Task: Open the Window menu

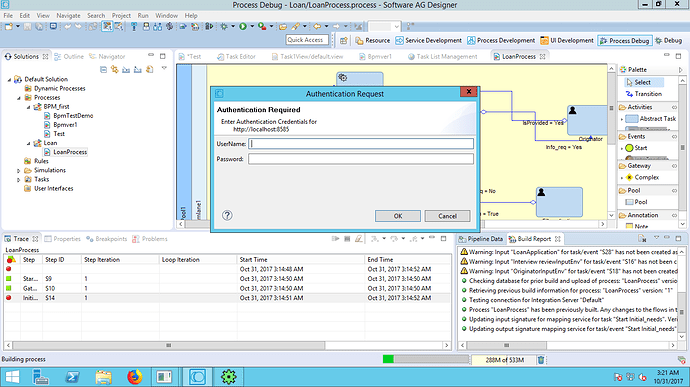Action: (x=166, y=15)
